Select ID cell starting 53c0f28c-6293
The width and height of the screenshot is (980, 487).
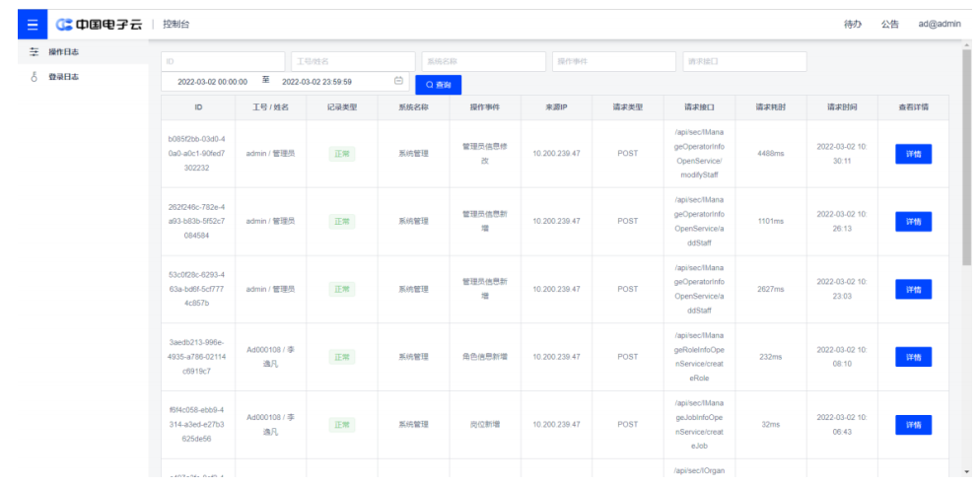click(198, 289)
